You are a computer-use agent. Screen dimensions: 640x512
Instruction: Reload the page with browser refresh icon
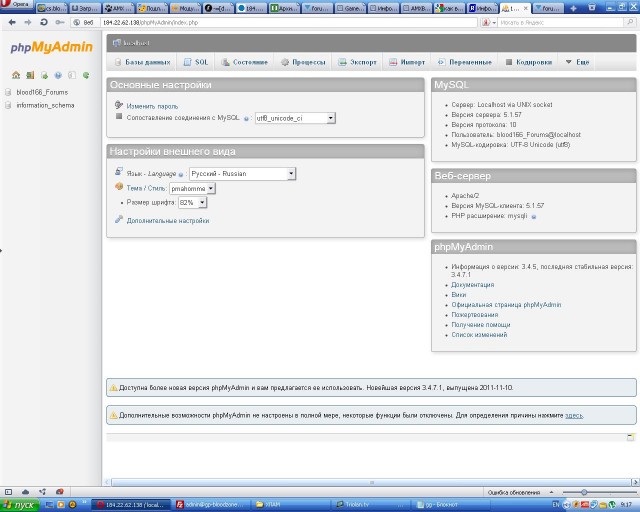[x=44, y=22]
